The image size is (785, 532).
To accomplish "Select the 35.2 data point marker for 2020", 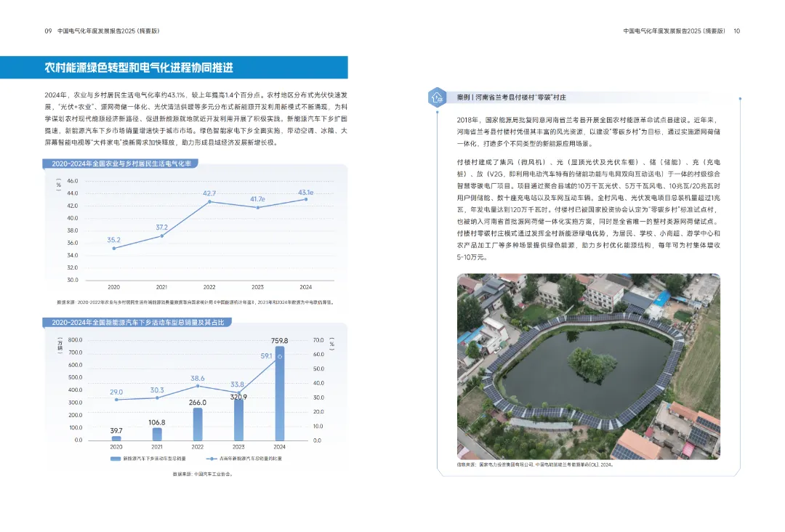I will coord(114,248).
